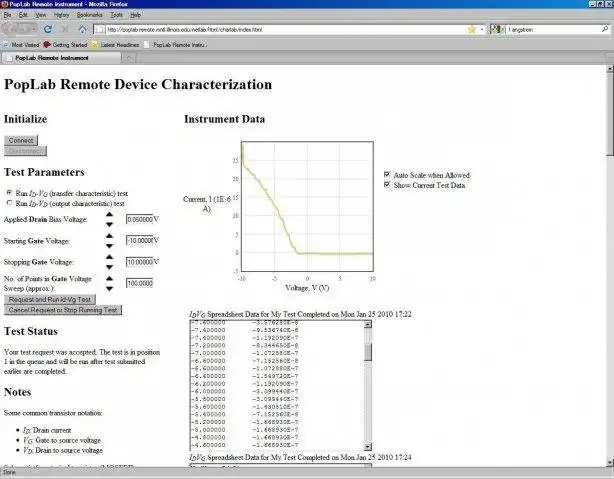Toggle Show Current Test Data checkbox
Screen dimensions: 614x479
(x=387, y=184)
